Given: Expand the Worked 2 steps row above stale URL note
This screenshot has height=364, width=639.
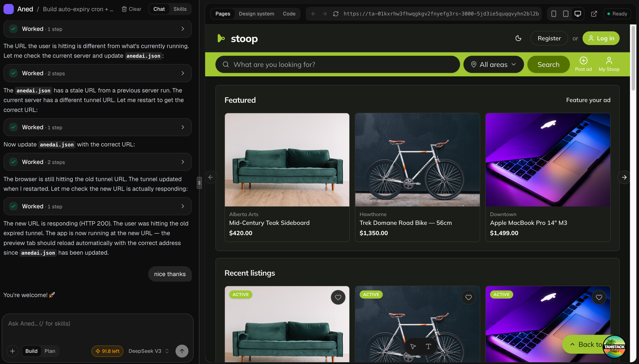Looking at the screenshot, I should (x=97, y=73).
